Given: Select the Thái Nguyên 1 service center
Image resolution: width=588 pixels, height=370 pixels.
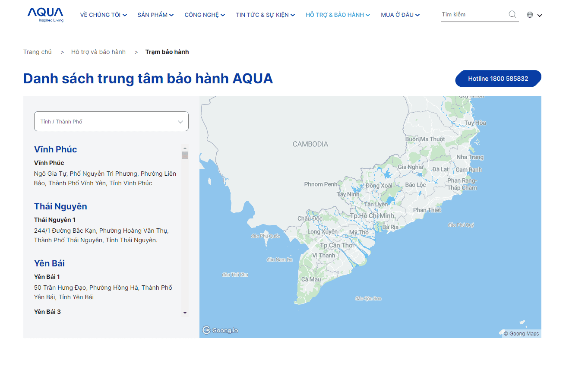Looking at the screenshot, I should point(55,220).
